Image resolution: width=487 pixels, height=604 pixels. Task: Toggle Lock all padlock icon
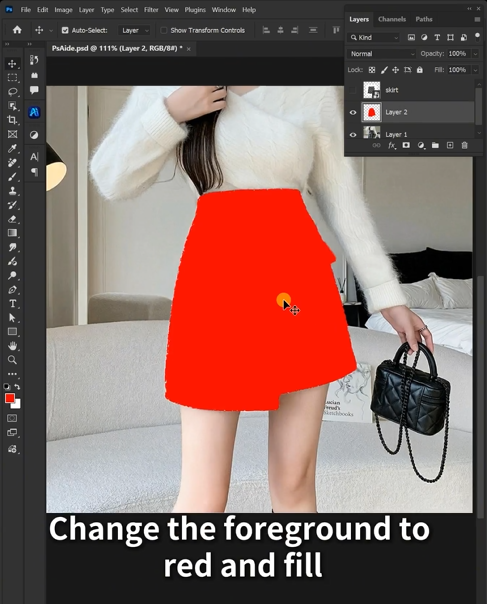420,70
